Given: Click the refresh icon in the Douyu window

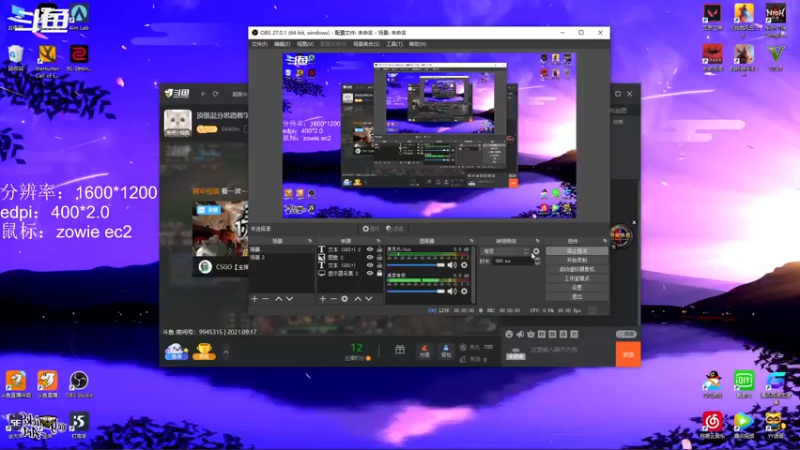Looking at the screenshot, I should pos(215,94).
